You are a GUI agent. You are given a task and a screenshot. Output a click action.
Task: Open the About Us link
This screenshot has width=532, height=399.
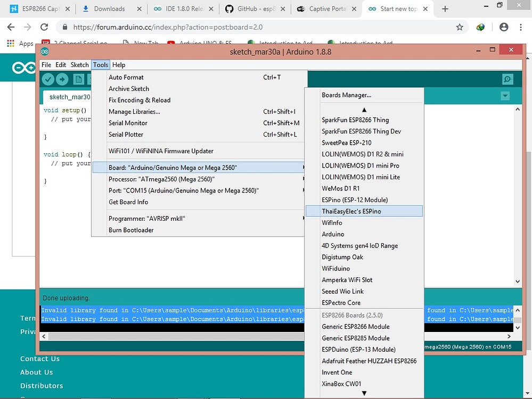pyautogui.click(x=36, y=372)
